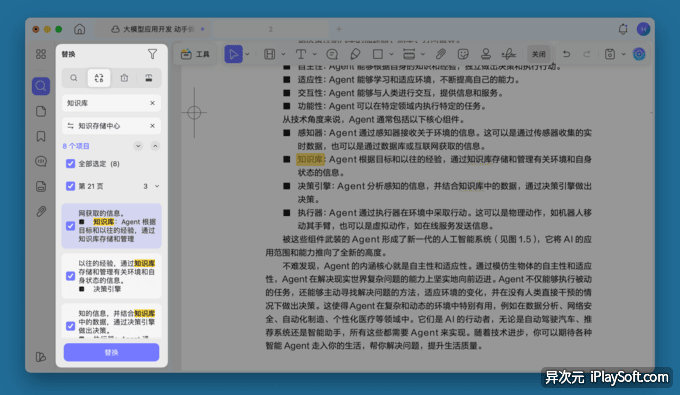Click the 关闭 button in toolbar

point(539,54)
